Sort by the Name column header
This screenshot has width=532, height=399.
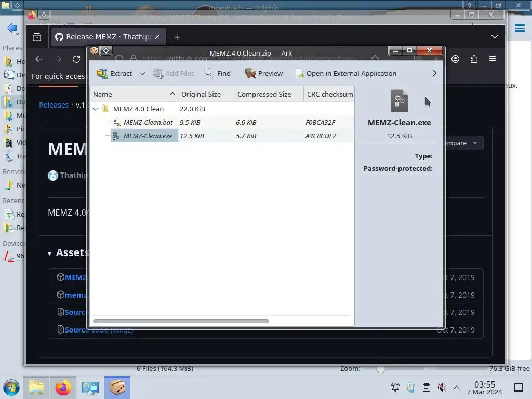pyautogui.click(x=134, y=95)
